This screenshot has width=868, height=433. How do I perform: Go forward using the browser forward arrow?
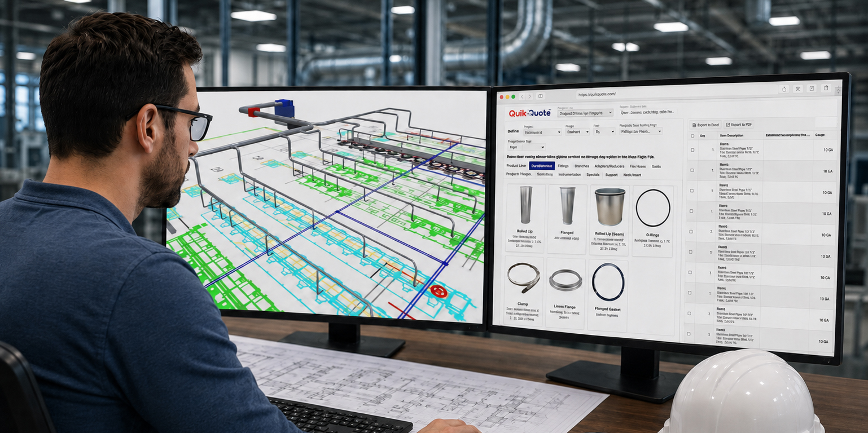tap(530, 96)
